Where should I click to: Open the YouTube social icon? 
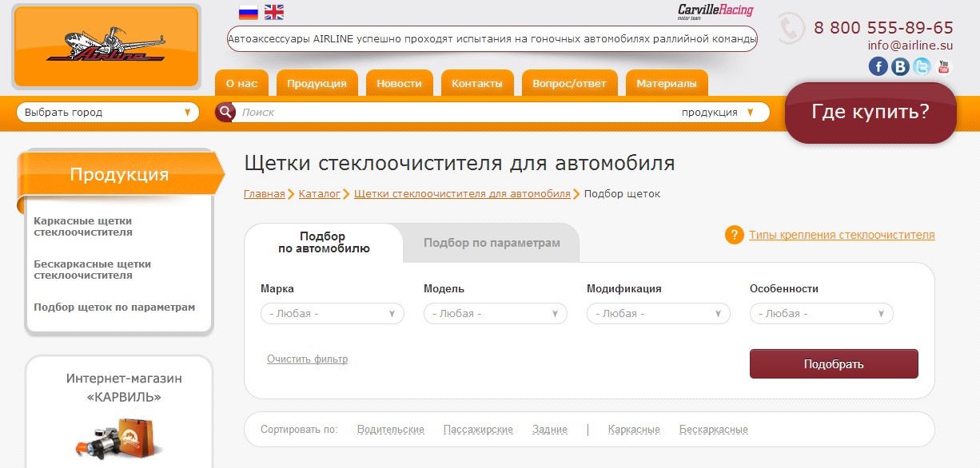(x=944, y=67)
